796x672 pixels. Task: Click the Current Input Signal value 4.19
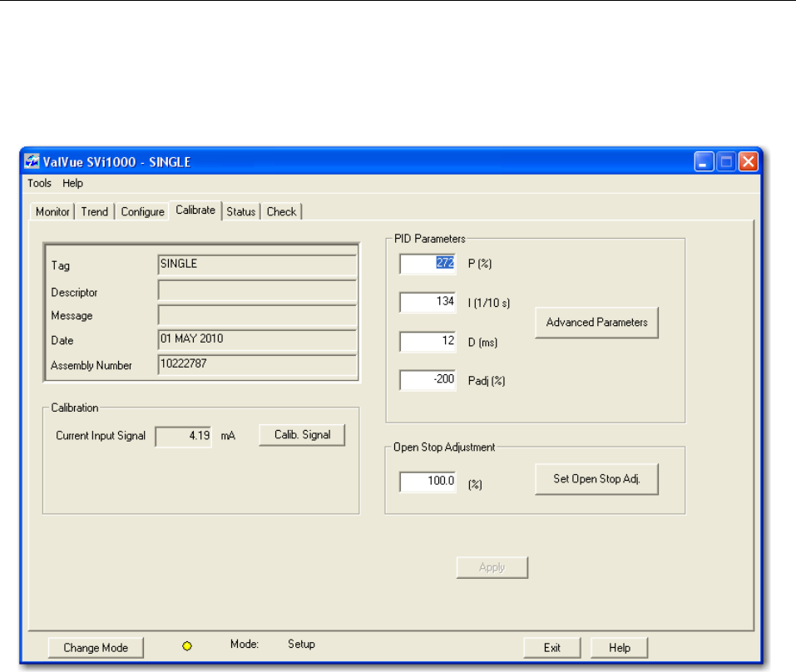click(183, 437)
